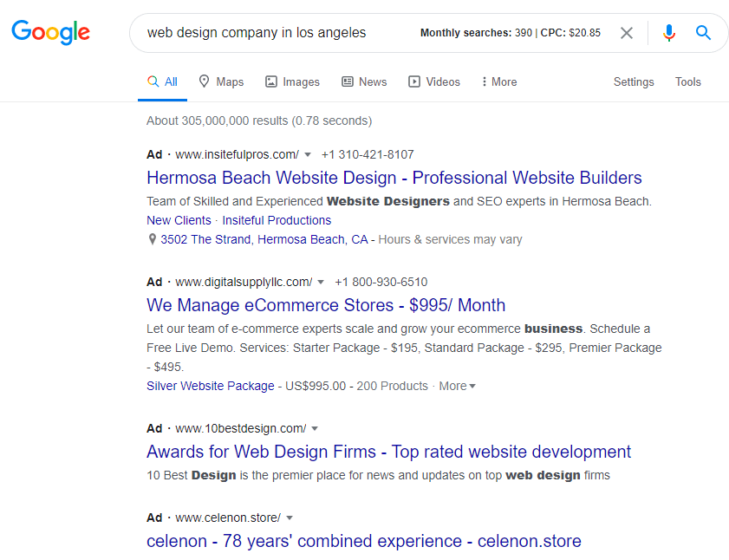
Task: Click the Google logo
Action: coord(50,32)
